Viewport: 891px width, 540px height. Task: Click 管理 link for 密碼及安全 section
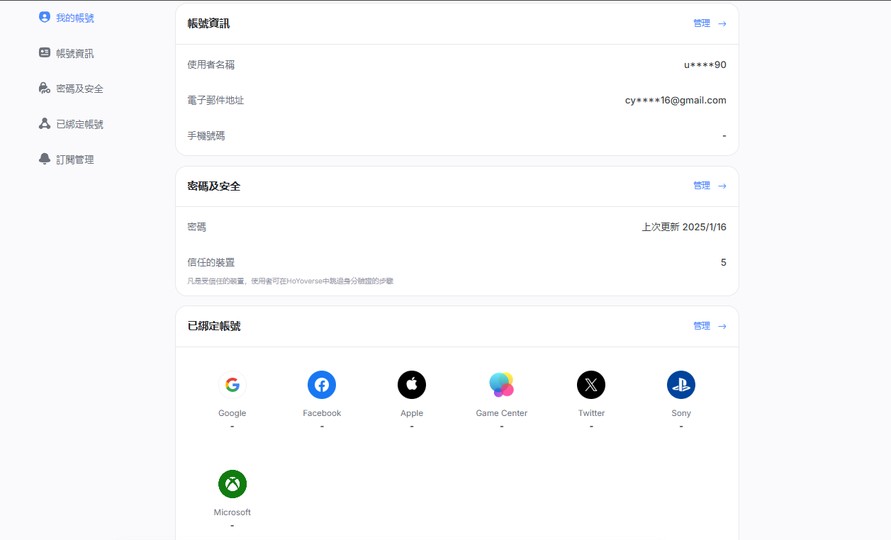pyautogui.click(x=709, y=186)
